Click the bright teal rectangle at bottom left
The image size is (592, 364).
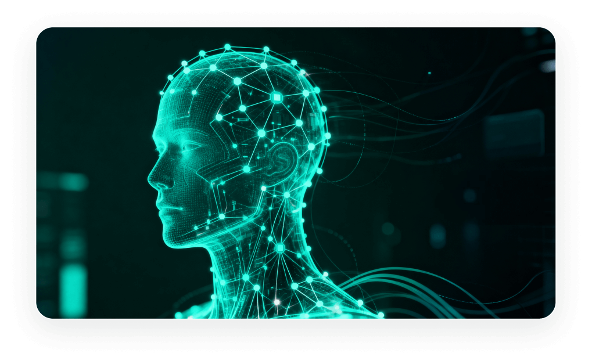tap(73, 289)
